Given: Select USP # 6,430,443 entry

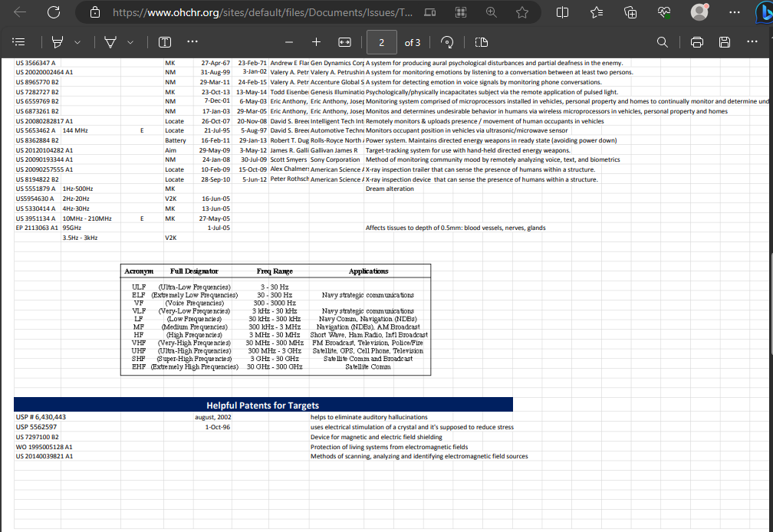Looking at the screenshot, I should pos(41,417).
